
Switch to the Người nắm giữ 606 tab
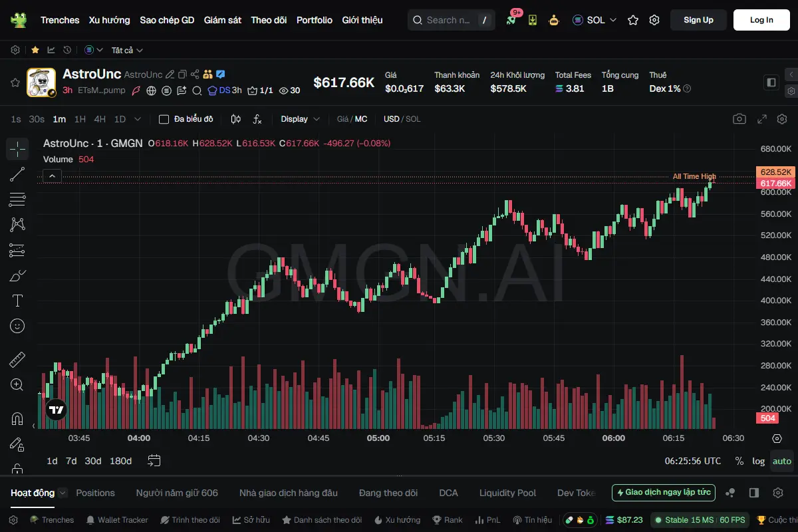(177, 493)
